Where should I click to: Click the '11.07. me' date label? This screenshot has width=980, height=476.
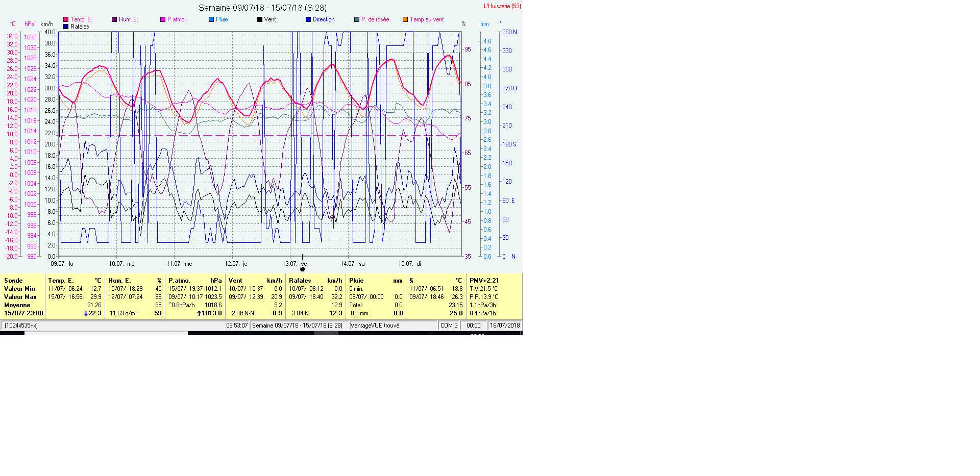coord(179,264)
